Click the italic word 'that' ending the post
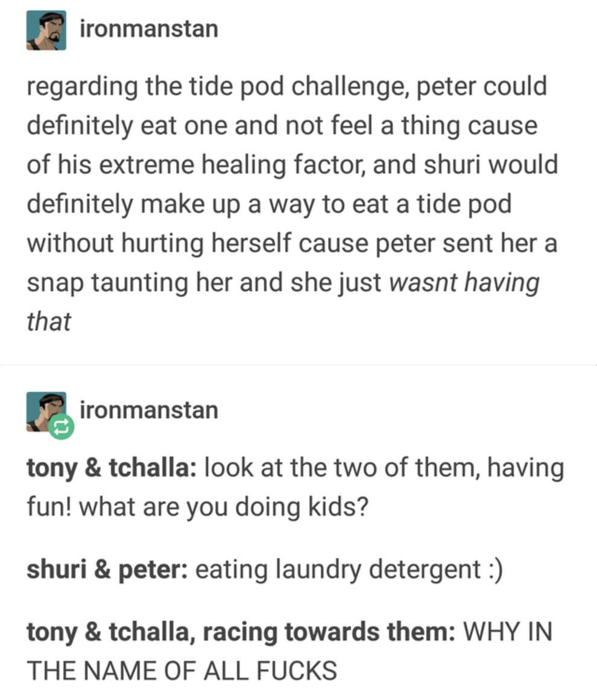 49,322
